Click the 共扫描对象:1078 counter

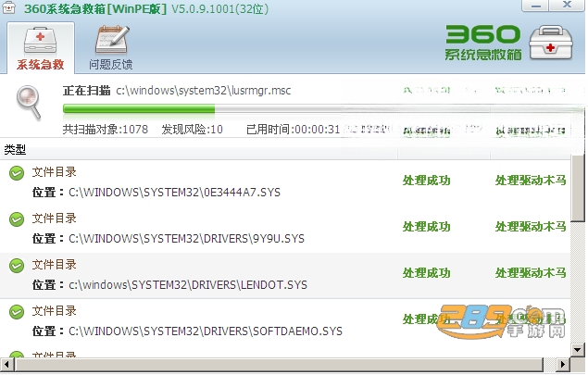pyautogui.click(x=106, y=130)
